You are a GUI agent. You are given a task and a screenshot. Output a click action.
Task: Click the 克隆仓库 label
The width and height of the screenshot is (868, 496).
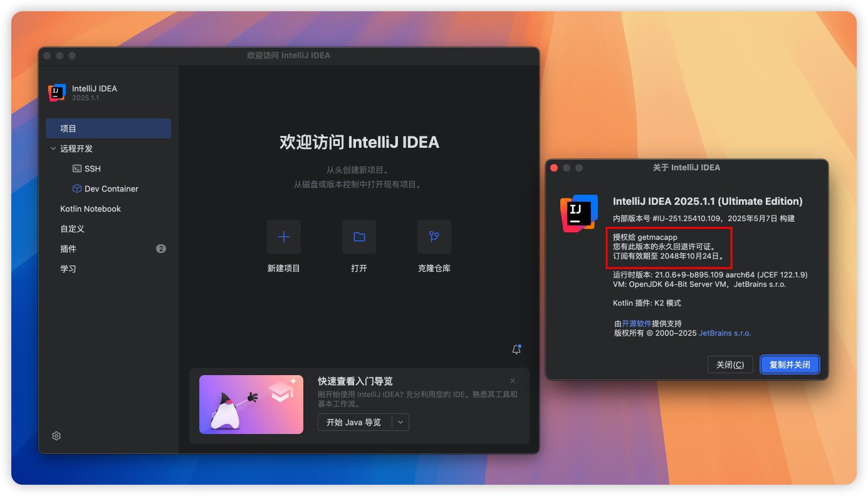[434, 268]
